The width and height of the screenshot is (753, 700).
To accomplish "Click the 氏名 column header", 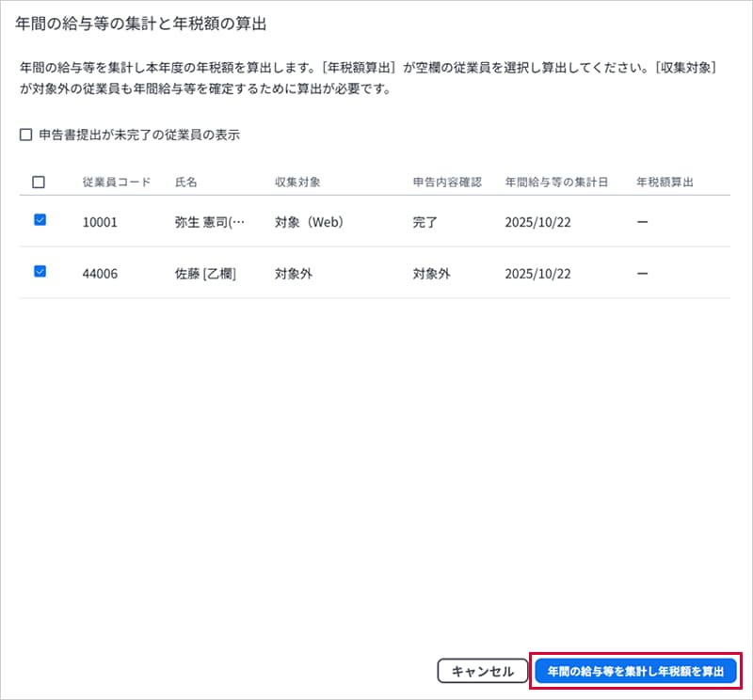I will point(185,183).
